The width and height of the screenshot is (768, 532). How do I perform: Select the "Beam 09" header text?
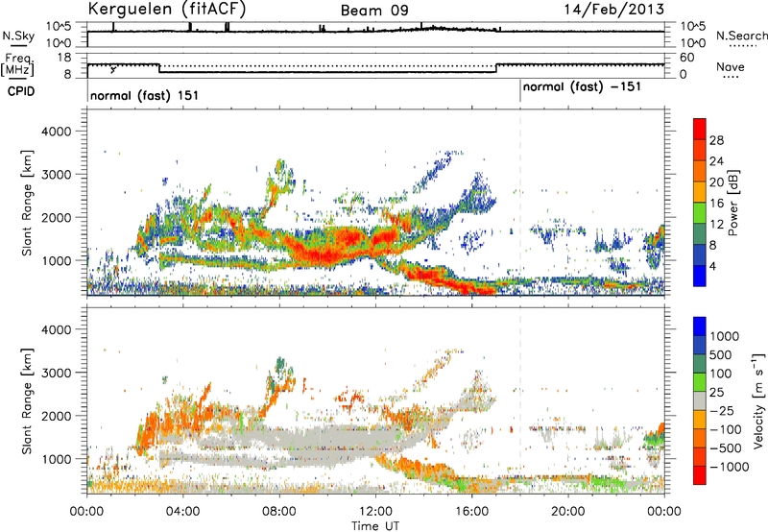[x=374, y=11]
